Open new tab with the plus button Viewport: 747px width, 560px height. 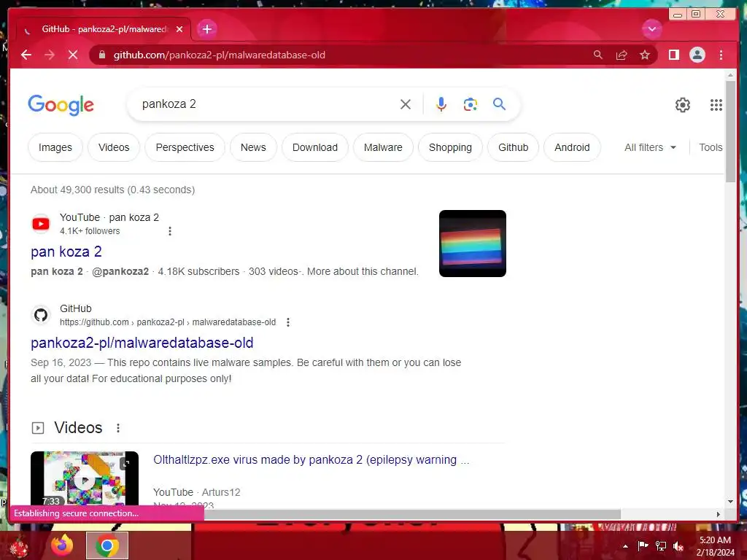pos(206,29)
